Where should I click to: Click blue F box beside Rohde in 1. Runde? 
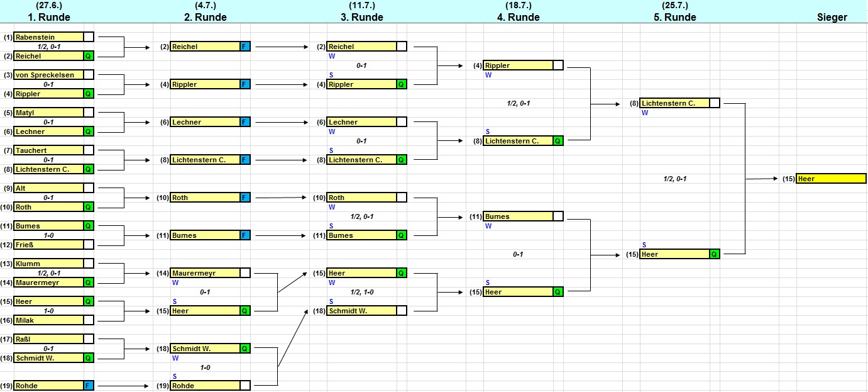pos(89,386)
